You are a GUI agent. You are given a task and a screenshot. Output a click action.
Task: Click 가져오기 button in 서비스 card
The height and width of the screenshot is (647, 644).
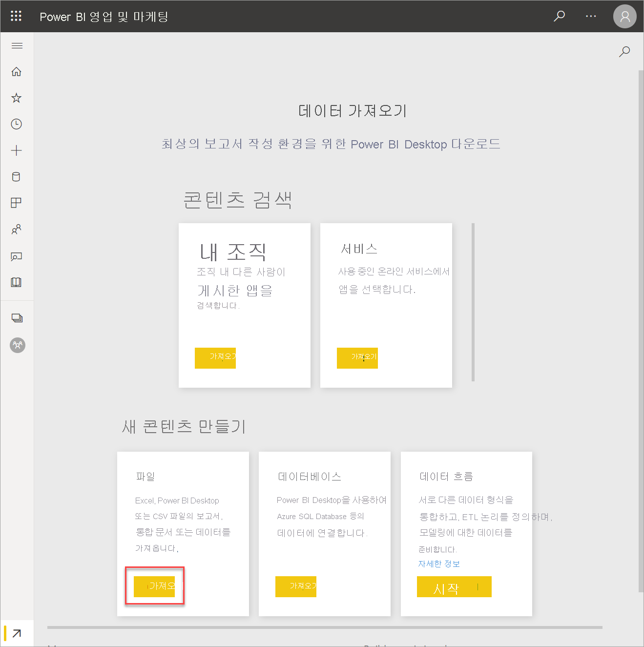pos(357,358)
